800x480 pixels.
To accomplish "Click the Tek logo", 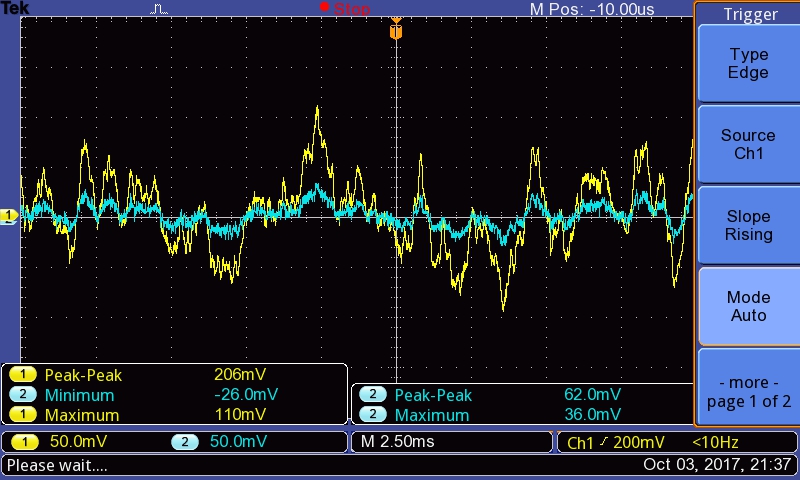I will [14, 9].
